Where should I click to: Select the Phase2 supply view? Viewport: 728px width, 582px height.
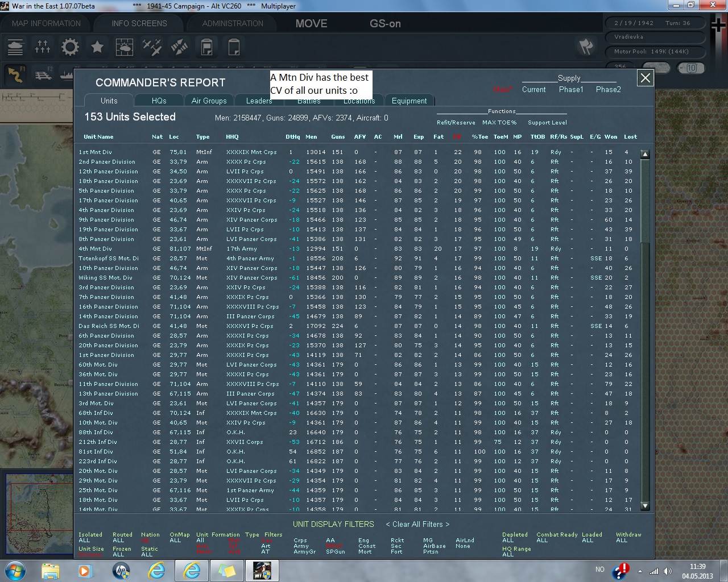click(609, 89)
